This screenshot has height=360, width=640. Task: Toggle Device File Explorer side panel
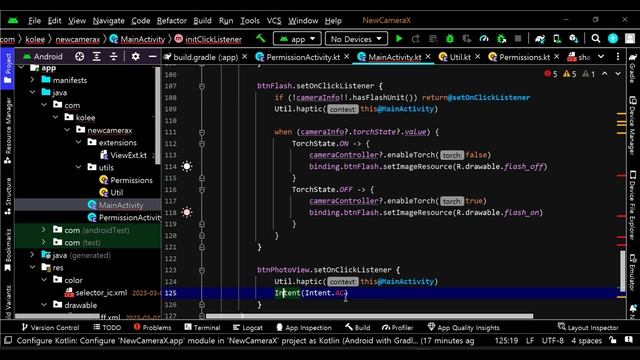pyautogui.click(x=633, y=205)
